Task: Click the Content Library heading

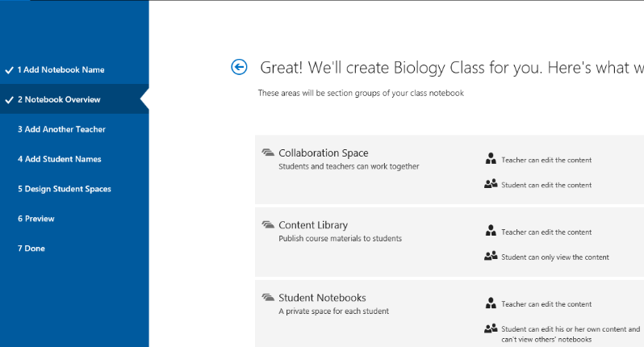Action: pos(313,225)
